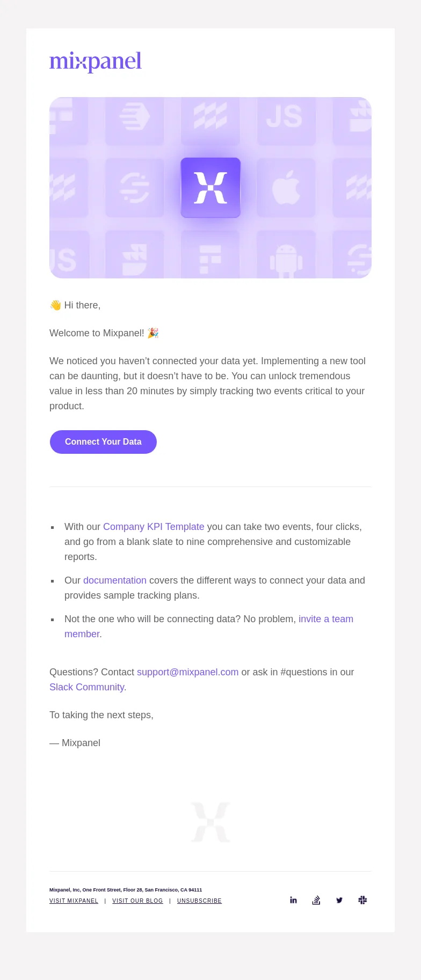
Task: Click the glowing Mixpanel X tile
Action: [210, 188]
